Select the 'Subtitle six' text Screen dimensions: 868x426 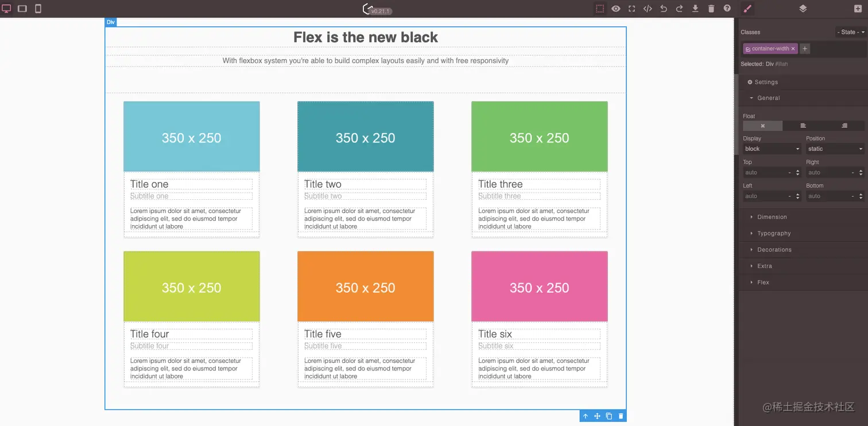click(496, 346)
